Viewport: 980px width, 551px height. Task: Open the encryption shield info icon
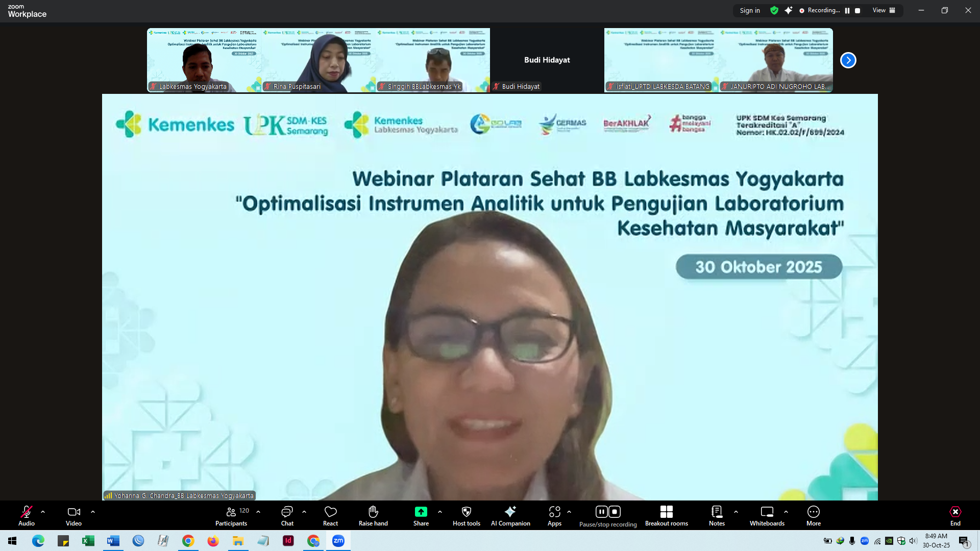click(774, 10)
